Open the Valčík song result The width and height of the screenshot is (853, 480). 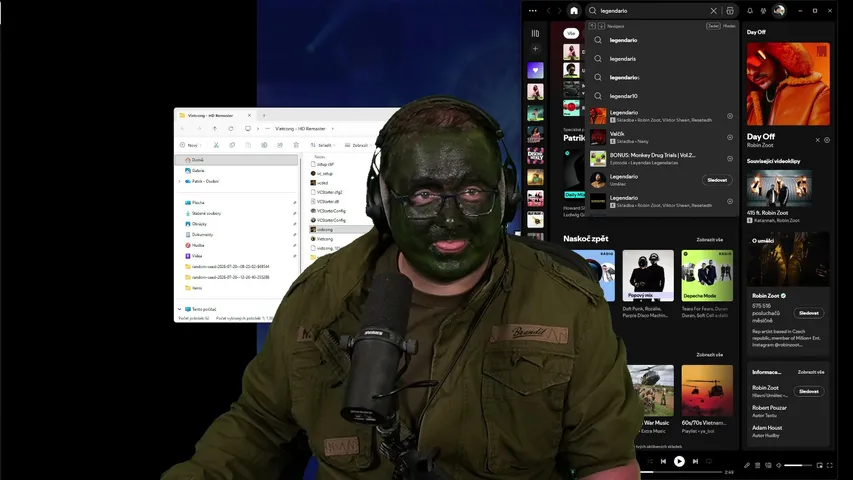point(662,137)
